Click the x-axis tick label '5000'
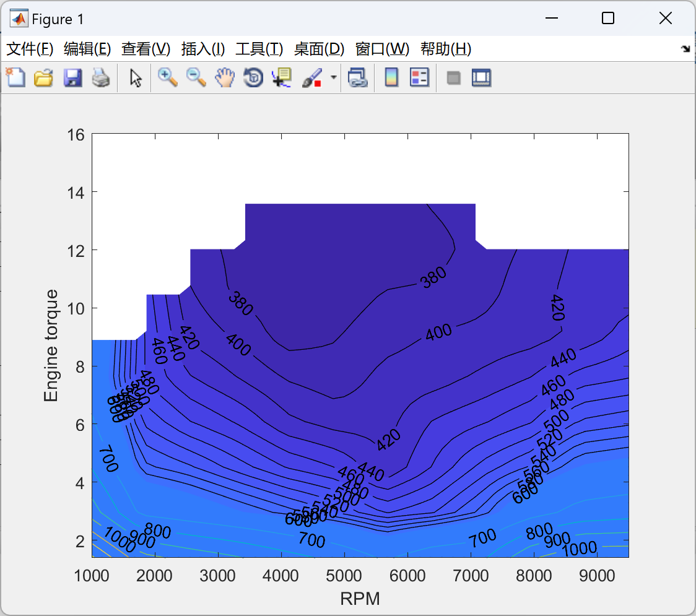Image resolution: width=696 pixels, height=616 pixels. click(344, 576)
